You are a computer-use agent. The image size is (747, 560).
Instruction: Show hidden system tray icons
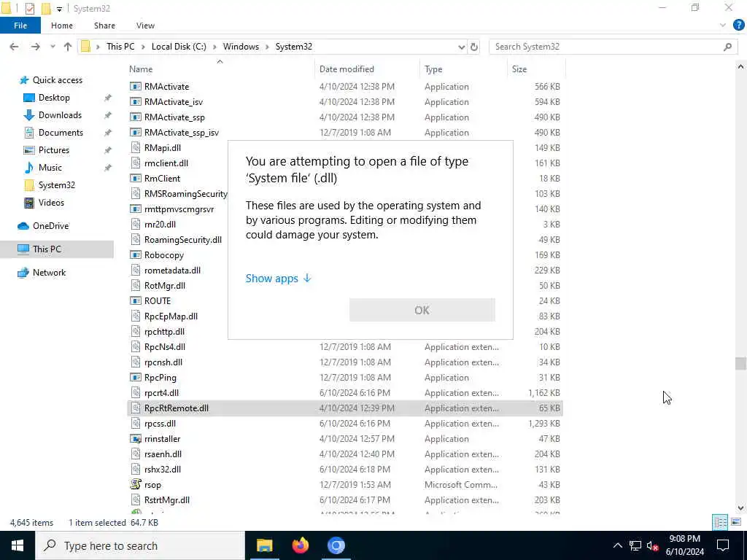[x=617, y=545]
